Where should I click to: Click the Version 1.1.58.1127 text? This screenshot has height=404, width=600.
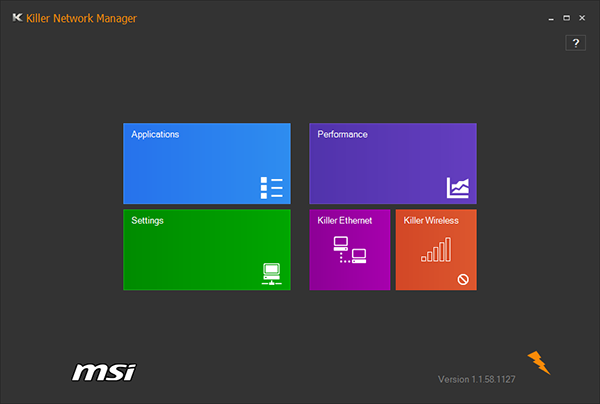point(476,379)
